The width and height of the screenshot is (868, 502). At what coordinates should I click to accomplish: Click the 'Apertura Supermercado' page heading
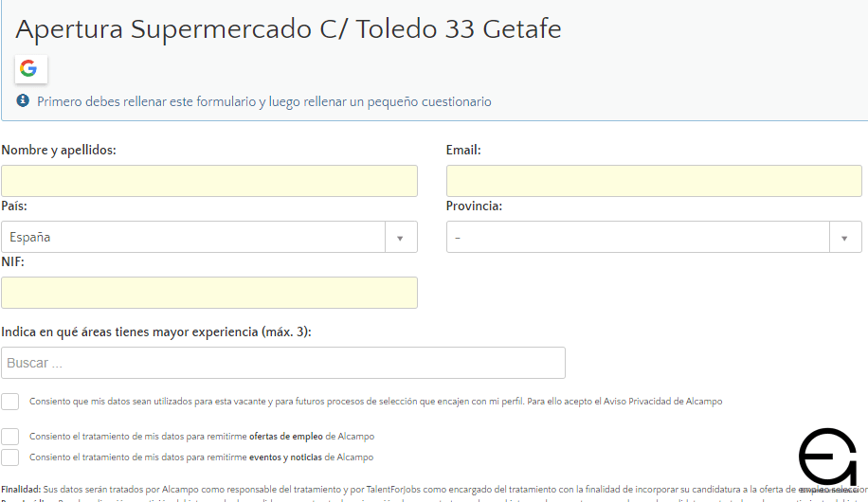288,29
